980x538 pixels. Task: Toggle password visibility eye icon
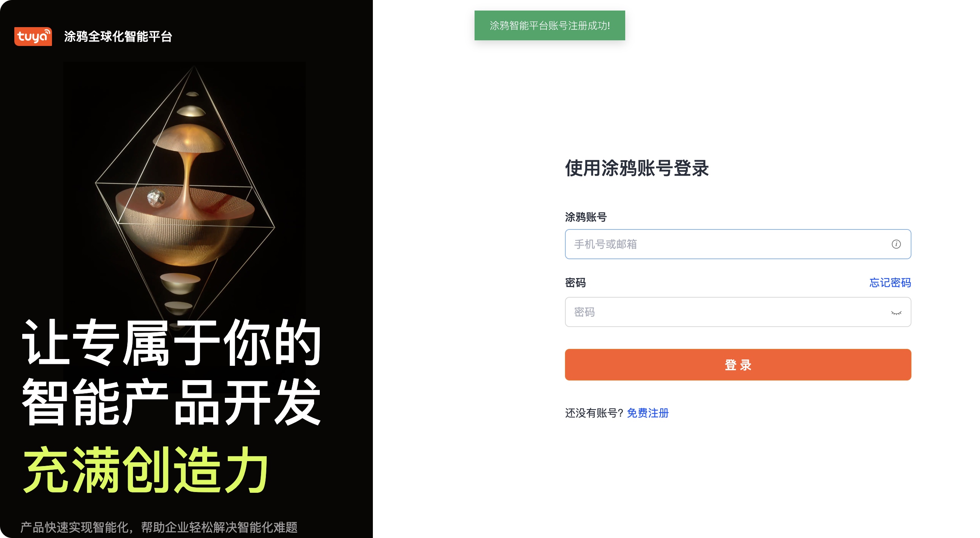click(896, 312)
